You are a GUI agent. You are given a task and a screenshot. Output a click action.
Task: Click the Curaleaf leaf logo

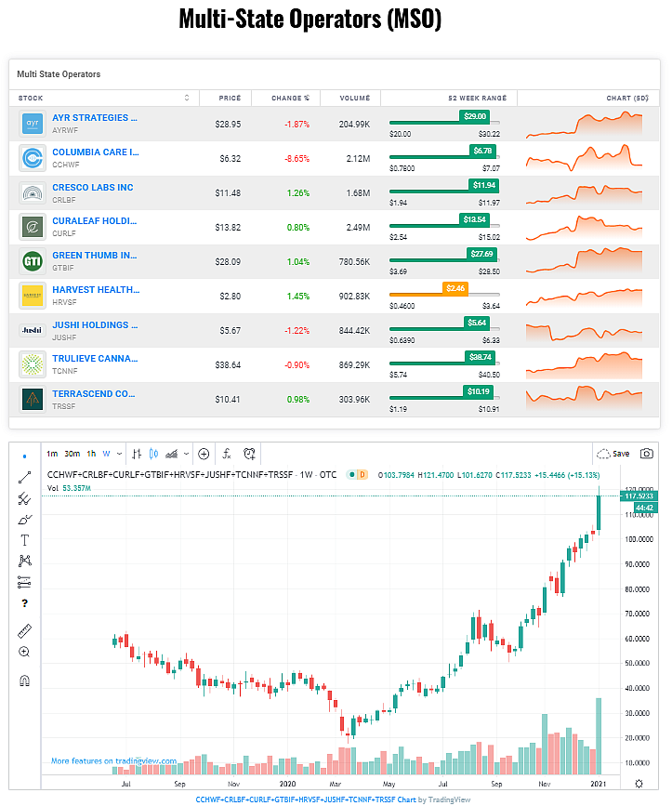(x=33, y=227)
